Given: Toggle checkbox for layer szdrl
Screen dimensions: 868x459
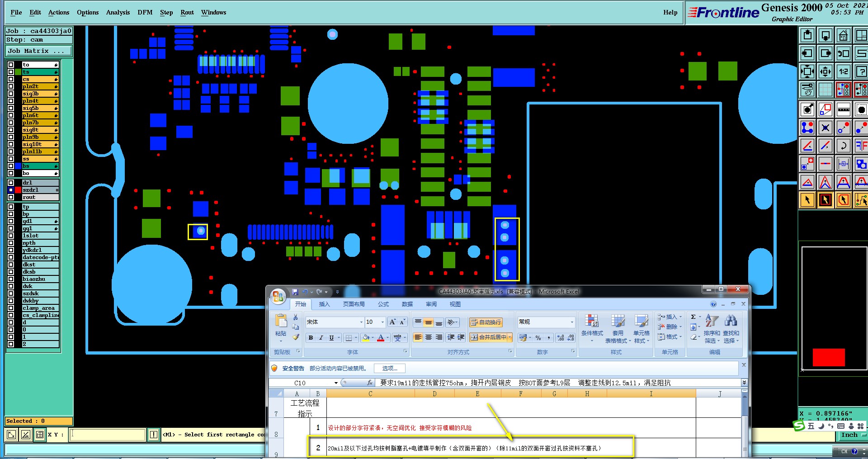Looking at the screenshot, I should pyautogui.click(x=11, y=190).
